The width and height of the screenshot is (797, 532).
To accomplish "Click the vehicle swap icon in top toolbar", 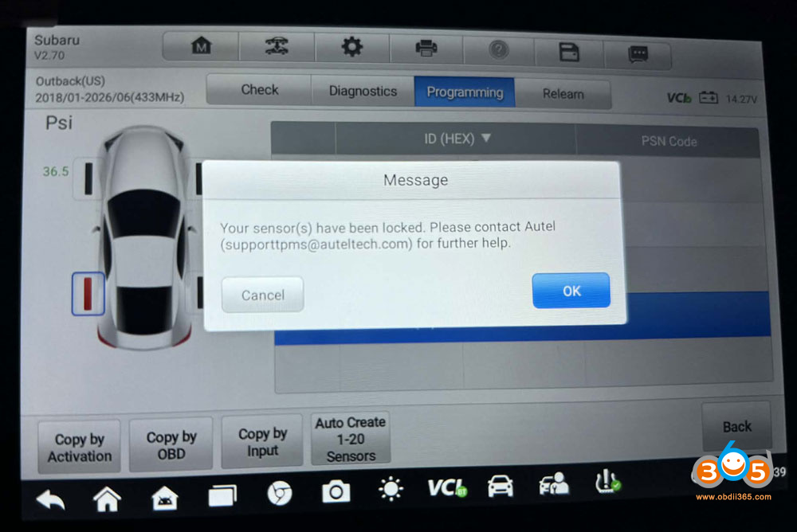I will [x=276, y=49].
